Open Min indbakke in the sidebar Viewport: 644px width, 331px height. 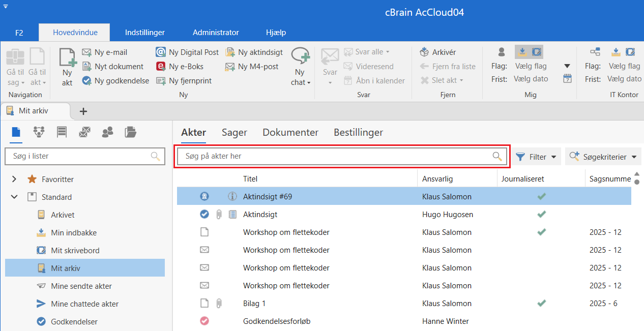tap(74, 232)
